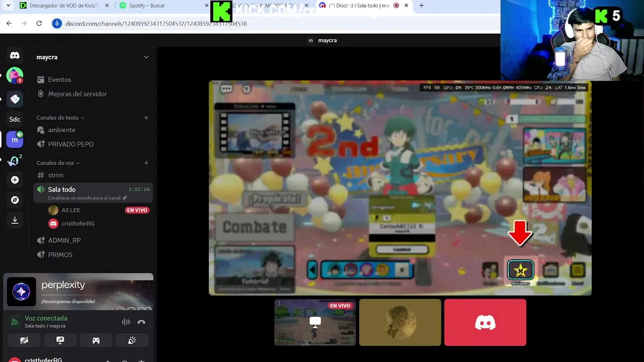Open the pink avatar server with notification badge
This screenshot has width=644, height=362.
tap(15, 75)
